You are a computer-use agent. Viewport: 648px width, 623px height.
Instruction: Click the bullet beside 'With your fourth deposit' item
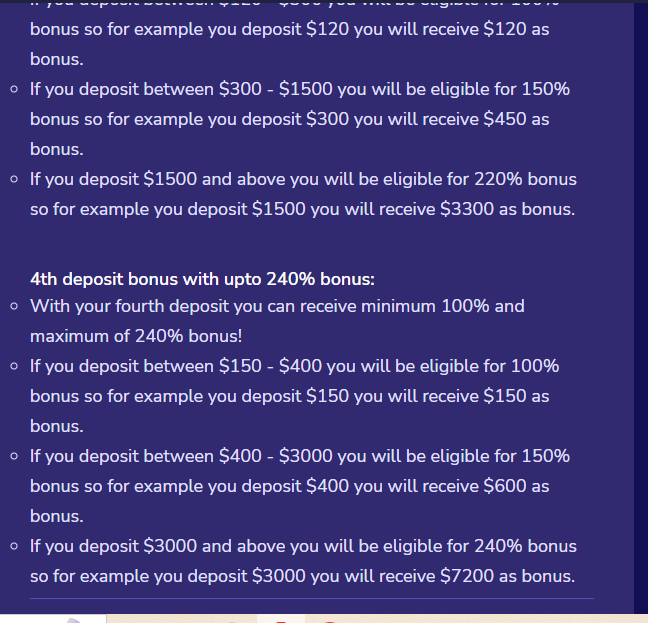click(14, 306)
